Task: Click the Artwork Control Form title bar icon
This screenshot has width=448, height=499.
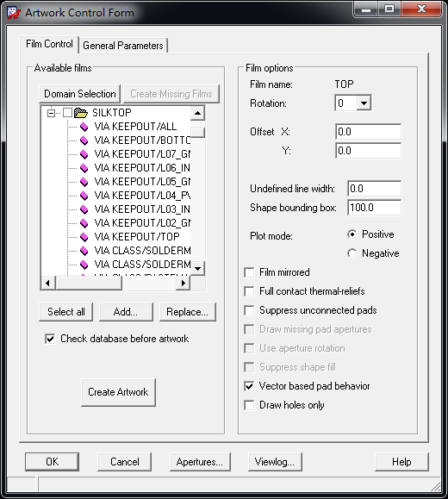Action: coord(14,13)
